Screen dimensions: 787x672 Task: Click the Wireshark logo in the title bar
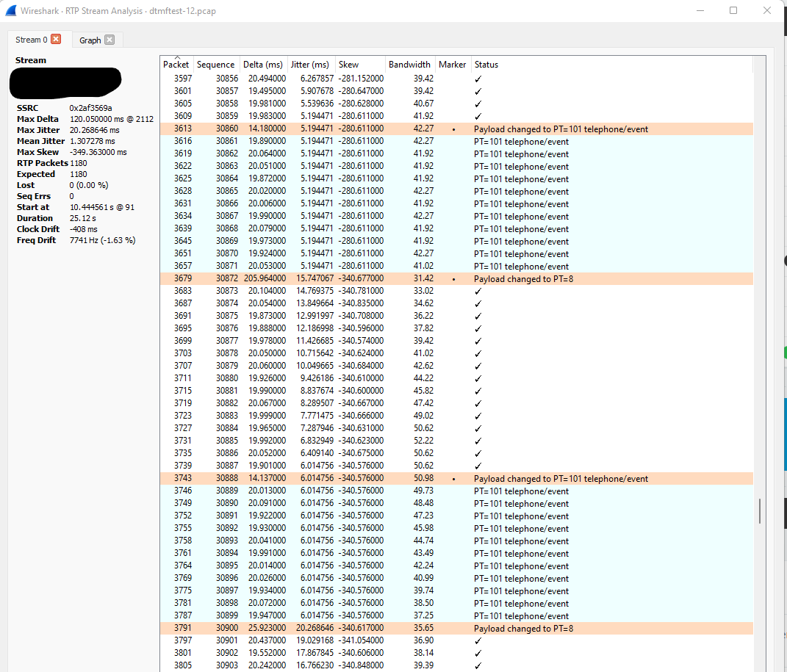(x=10, y=10)
